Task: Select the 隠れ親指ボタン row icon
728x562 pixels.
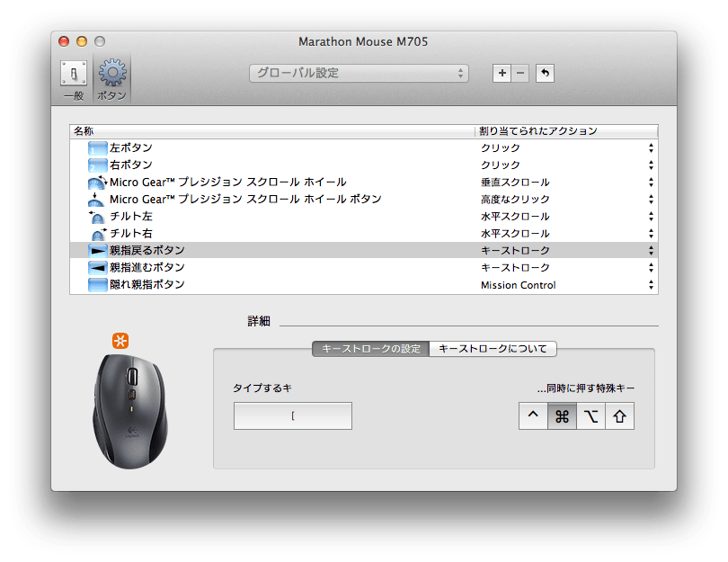Action: [97, 285]
